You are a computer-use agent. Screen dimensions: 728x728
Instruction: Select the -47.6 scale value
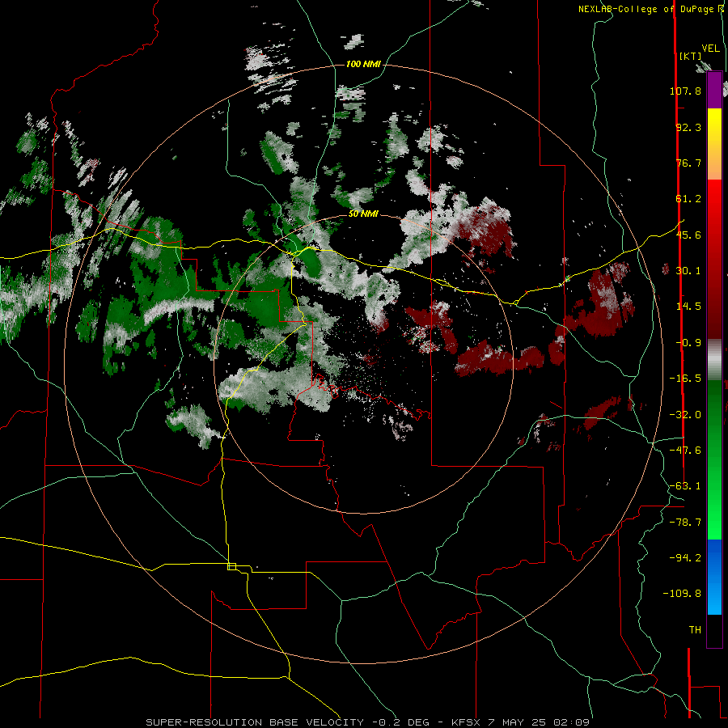685,451
